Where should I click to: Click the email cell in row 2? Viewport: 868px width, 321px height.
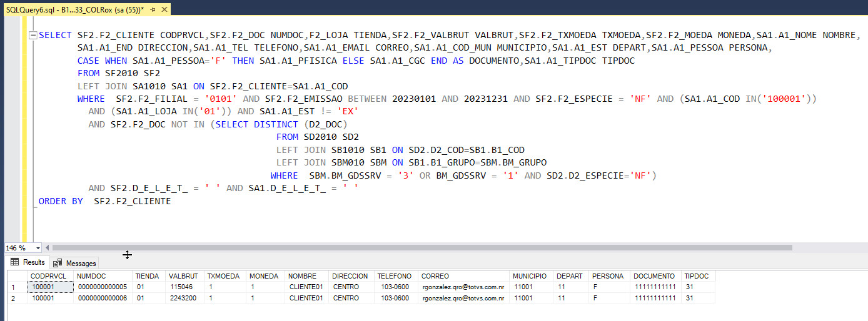point(465,299)
